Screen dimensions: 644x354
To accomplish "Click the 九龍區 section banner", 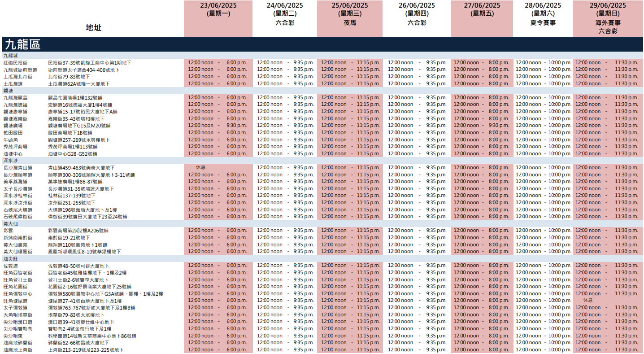I will click(x=22, y=44).
